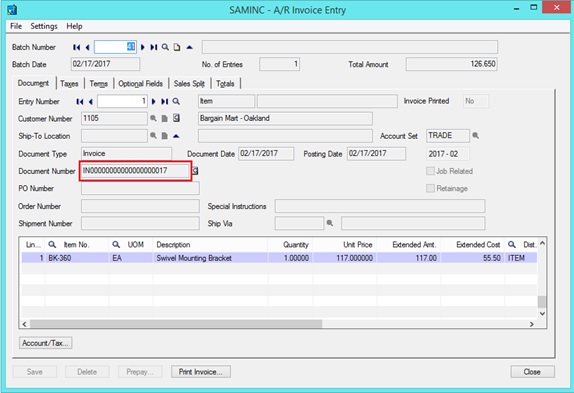Click new Ship-To Location page icon

(165, 136)
